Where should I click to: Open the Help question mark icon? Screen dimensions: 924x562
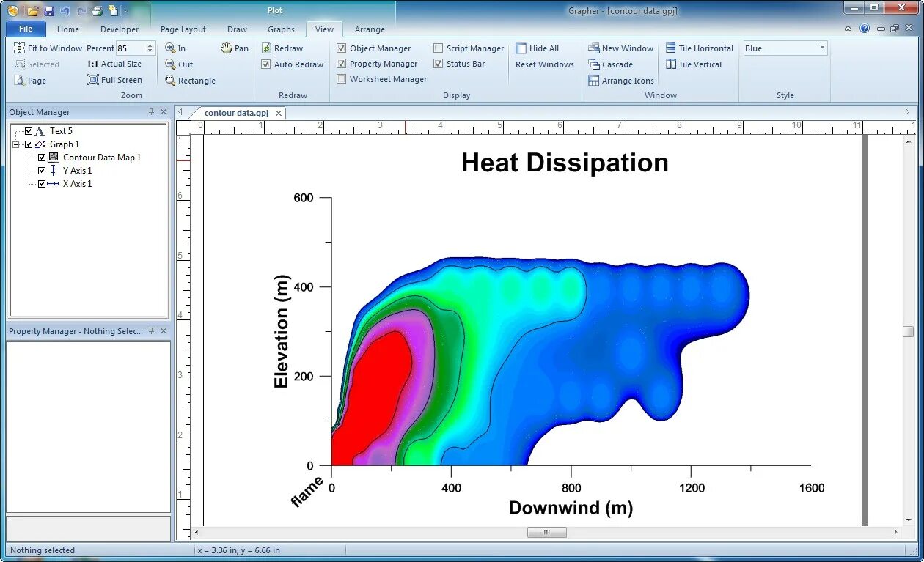point(865,29)
